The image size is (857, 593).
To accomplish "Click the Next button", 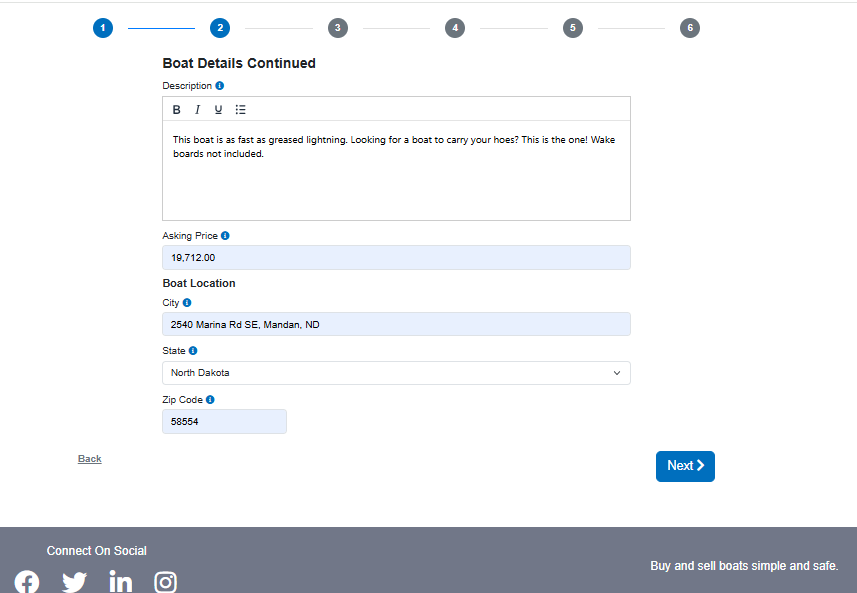I will click(685, 466).
